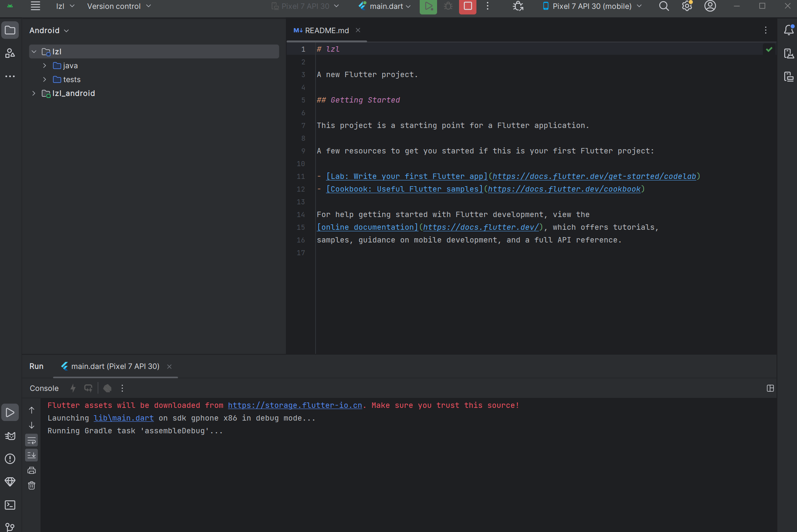Viewport: 797px width, 532px height.
Task: Open the codelab URL on line 11
Action: (594, 176)
